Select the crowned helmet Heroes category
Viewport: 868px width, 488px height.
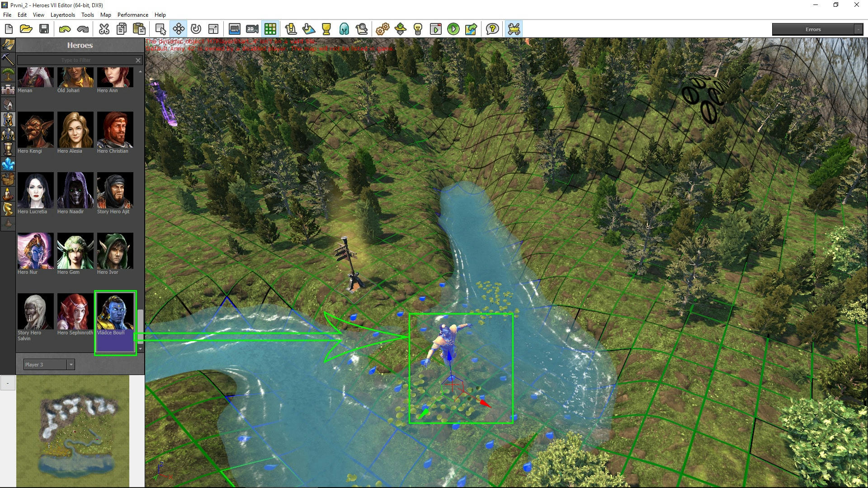[x=8, y=119]
